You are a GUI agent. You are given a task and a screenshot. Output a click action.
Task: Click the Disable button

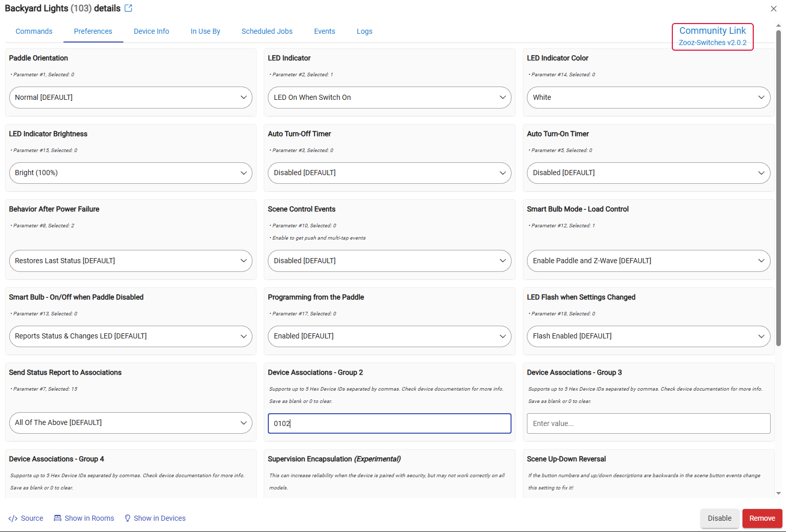coord(719,518)
